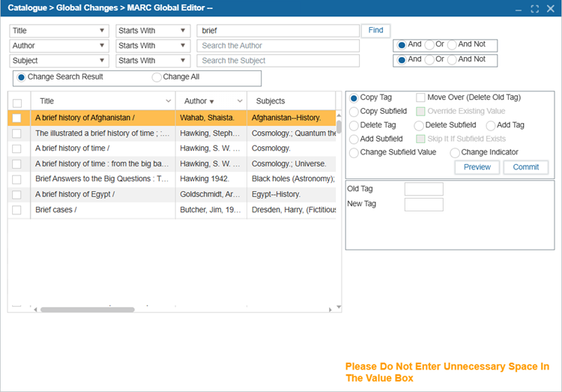The height and width of the screenshot is (392, 562).
Task: Click the Old Tag input box
Action: 423,189
